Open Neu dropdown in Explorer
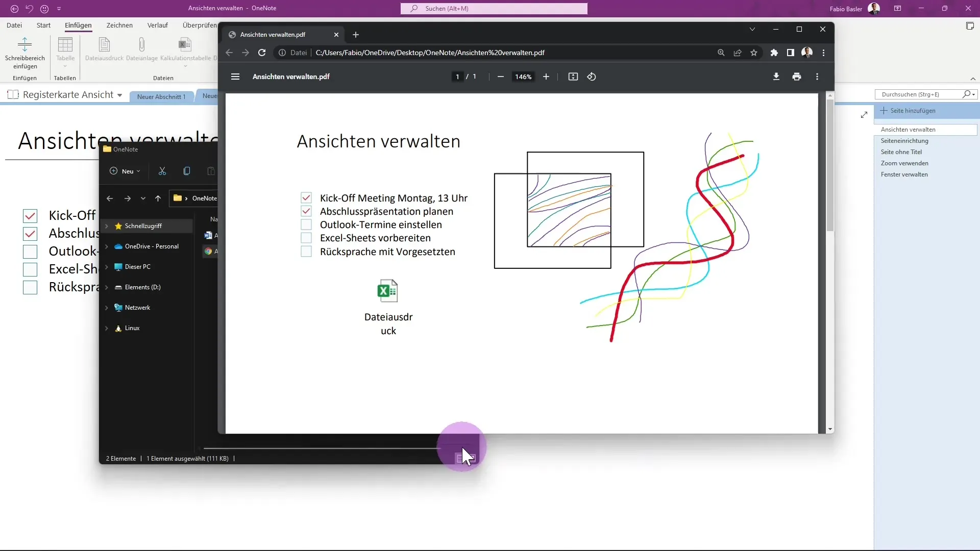Screen dimensions: 980x551 pyautogui.click(x=125, y=171)
